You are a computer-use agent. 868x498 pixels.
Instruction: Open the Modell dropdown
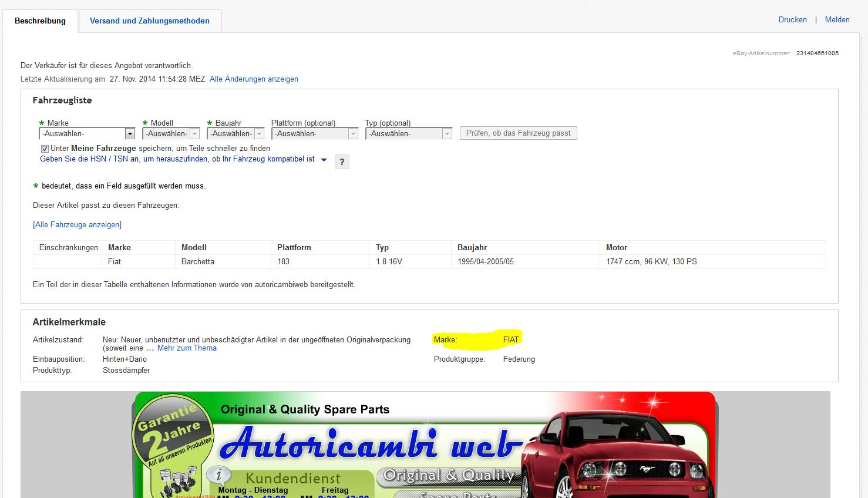171,134
